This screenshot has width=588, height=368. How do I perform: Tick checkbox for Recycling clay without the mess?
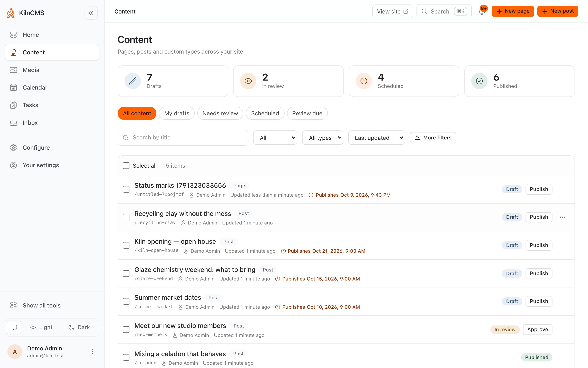pos(126,217)
